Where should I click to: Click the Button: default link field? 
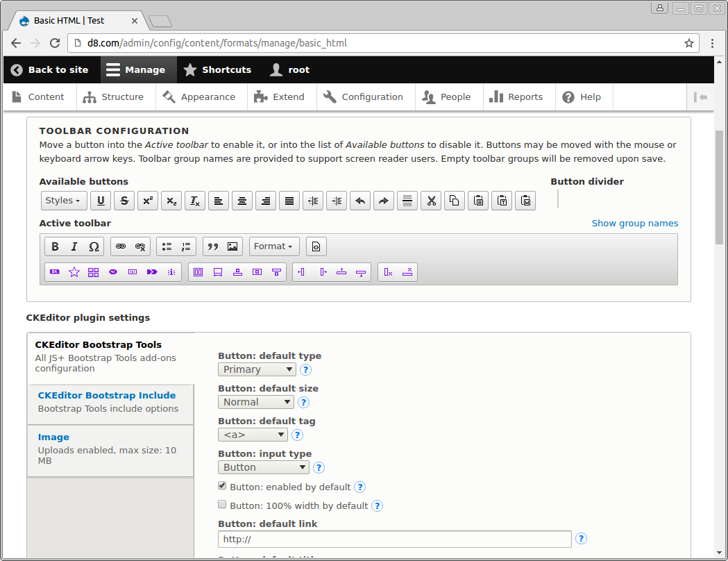click(x=394, y=539)
